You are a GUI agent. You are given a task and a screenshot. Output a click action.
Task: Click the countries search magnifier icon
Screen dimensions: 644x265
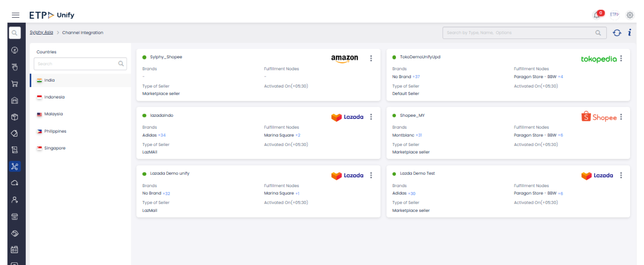[121, 64]
